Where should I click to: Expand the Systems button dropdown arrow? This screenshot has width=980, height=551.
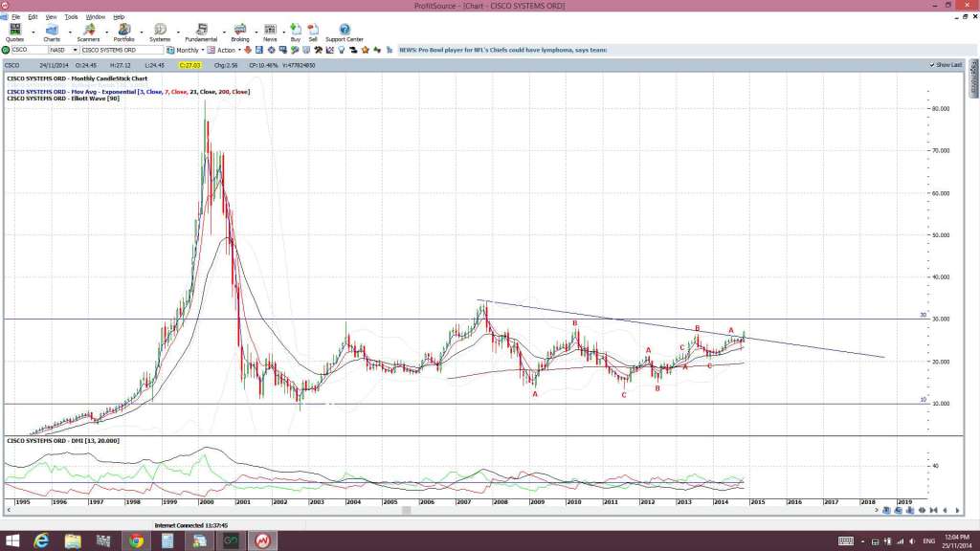[178, 32]
